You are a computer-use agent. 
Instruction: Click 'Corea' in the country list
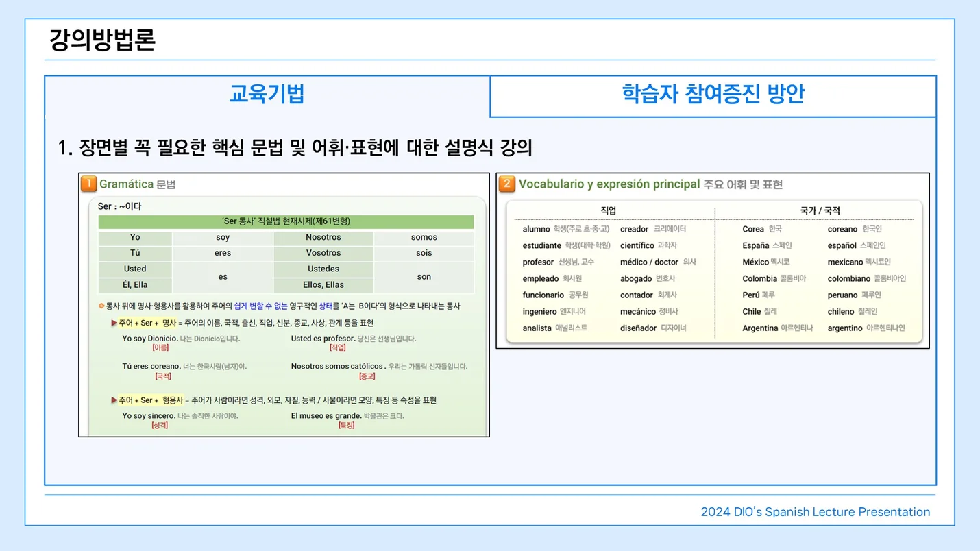point(753,229)
